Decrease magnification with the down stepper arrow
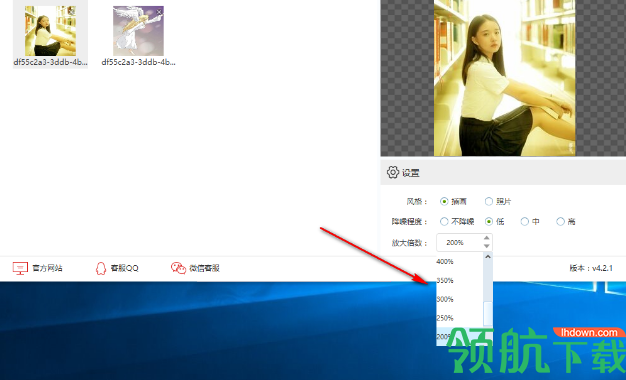Image resolution: width=626 pixels, height=380 pixels. pyautogui.click(x=486, y=246)
